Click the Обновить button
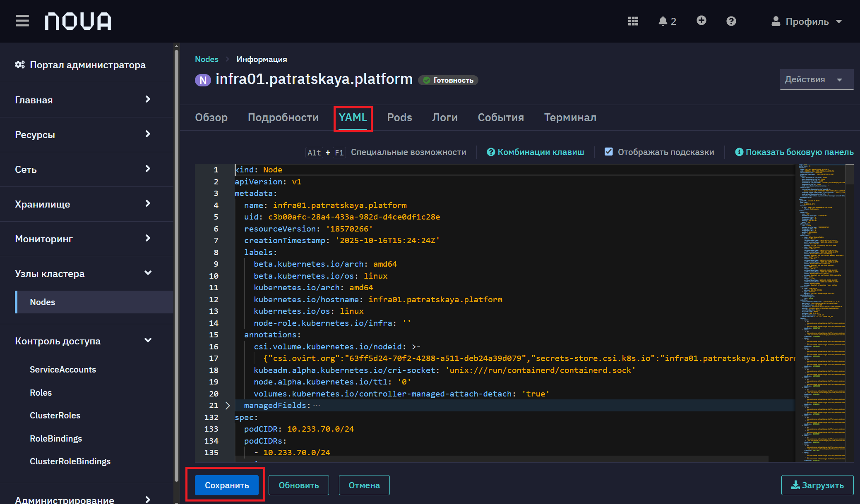 299,485
